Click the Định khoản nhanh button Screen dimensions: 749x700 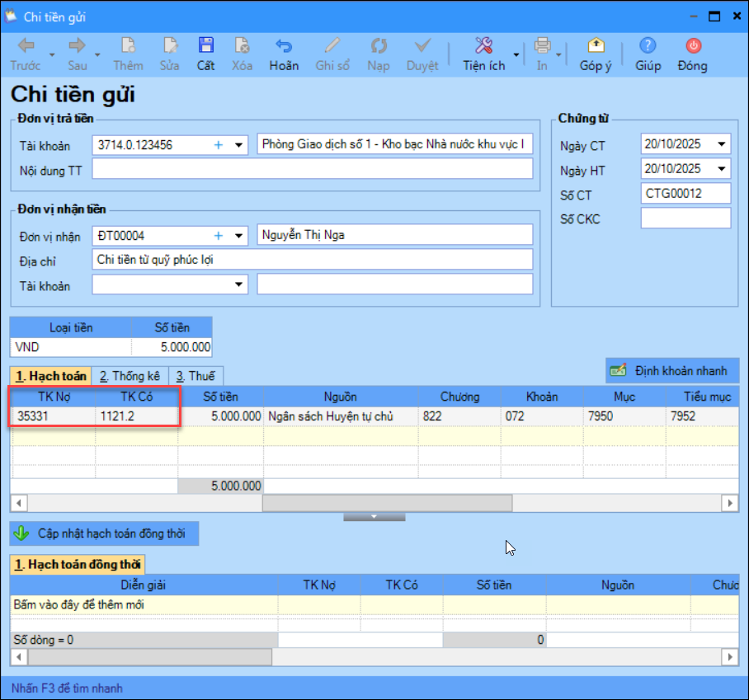click(671, 371)
